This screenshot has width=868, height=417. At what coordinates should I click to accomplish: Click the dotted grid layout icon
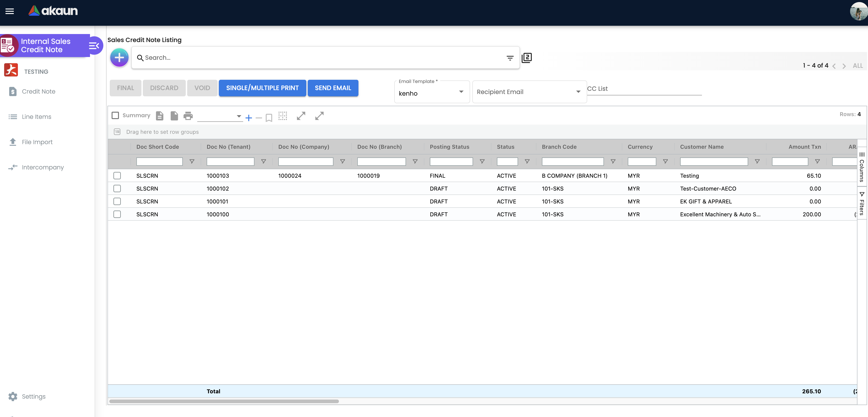click(283, 116)
